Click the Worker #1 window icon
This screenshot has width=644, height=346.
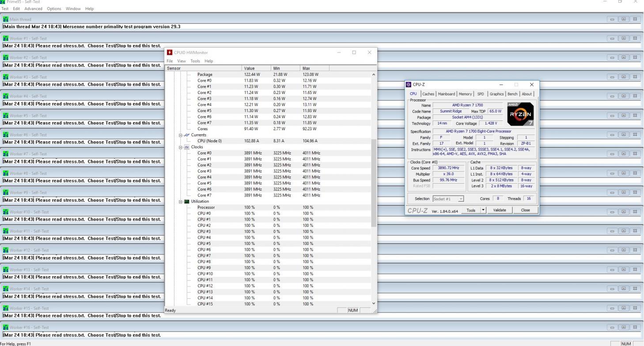(5, 38)
